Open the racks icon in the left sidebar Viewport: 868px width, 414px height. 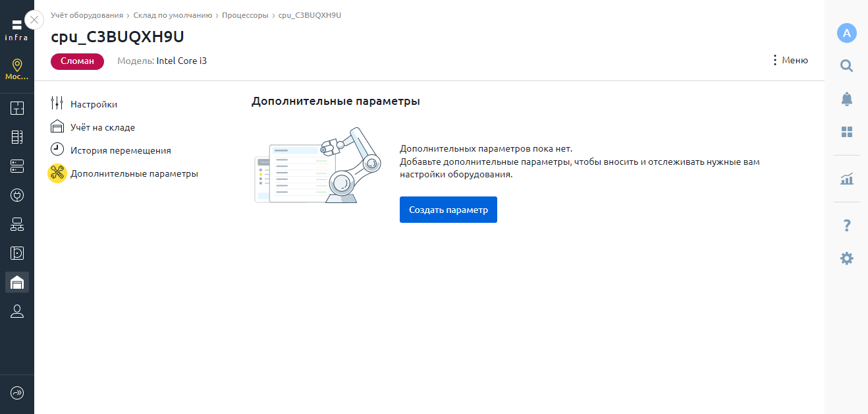pos(17,137)
